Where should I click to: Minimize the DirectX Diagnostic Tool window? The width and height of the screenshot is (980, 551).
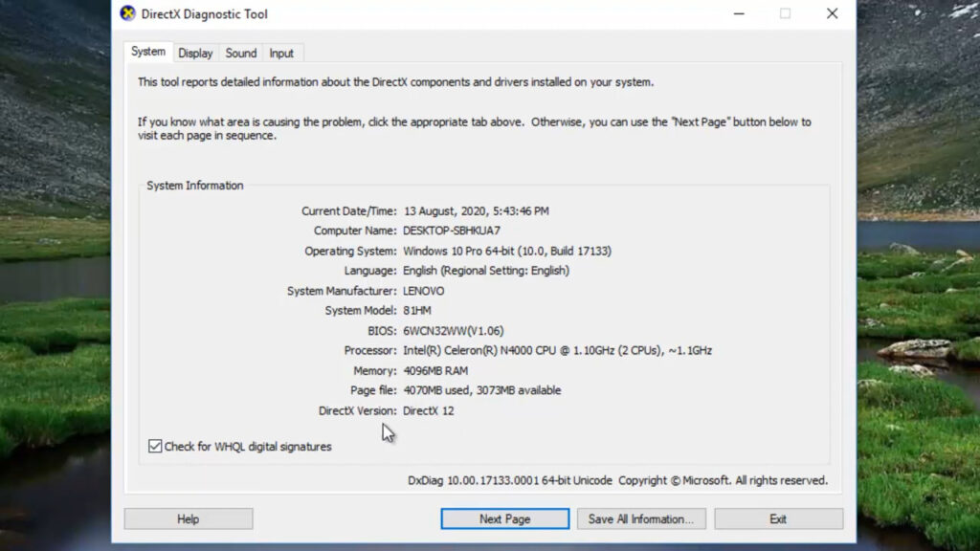click(739, 14)
